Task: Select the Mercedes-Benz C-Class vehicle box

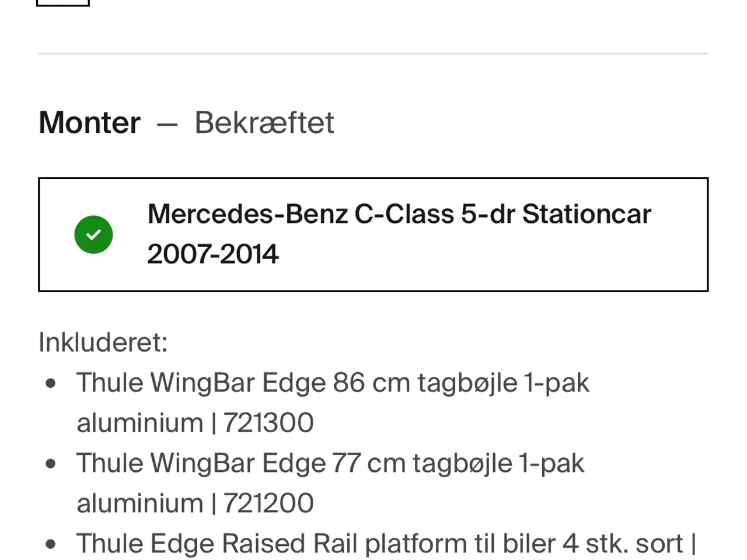Action: pos(373,235)
